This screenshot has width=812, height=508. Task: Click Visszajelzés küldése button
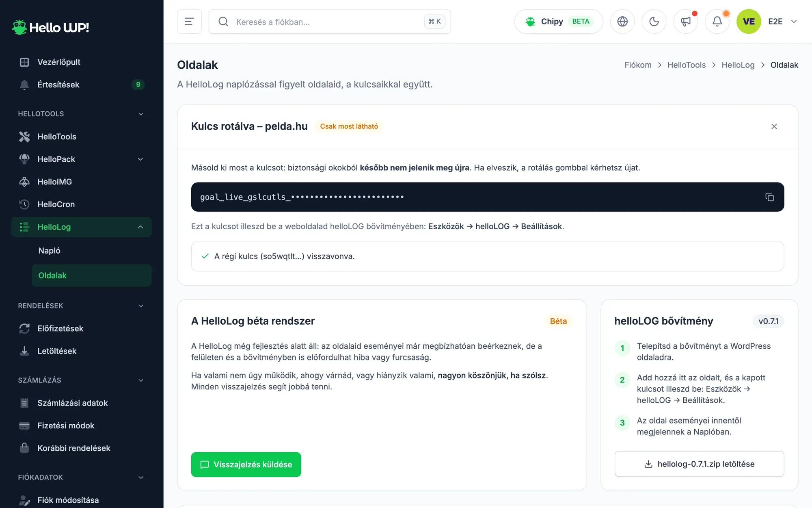(x=246, y=465)
